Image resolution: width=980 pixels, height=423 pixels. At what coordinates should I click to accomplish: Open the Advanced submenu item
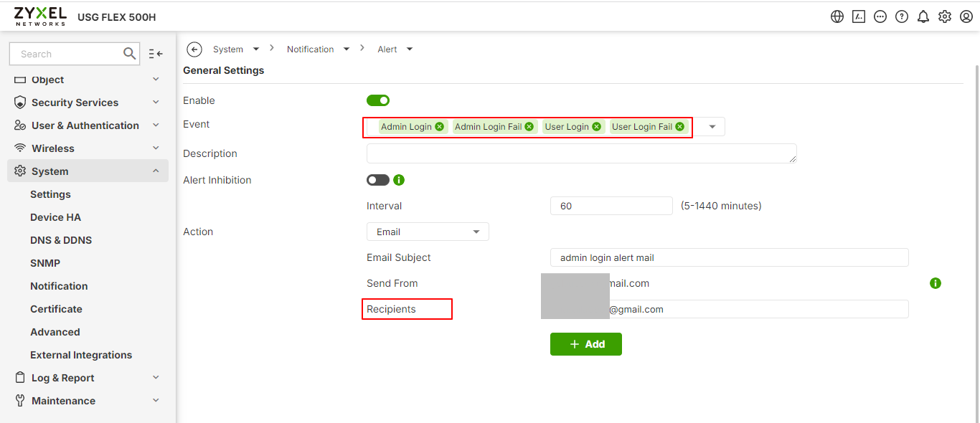coord(55,332)
